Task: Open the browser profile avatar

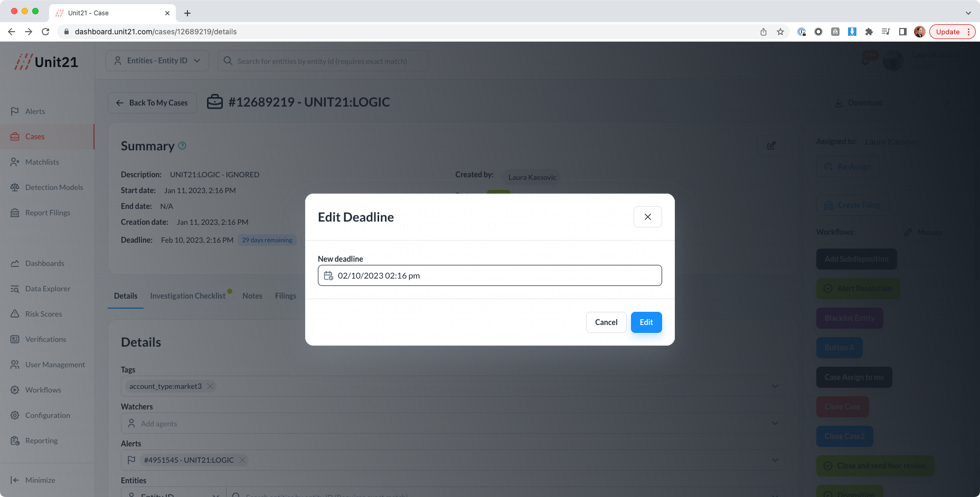Action: [x=920, y=32]
